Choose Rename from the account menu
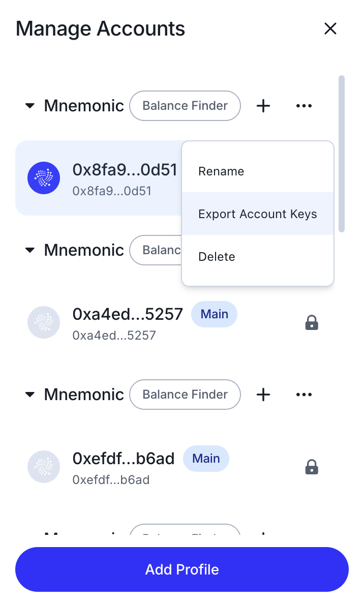364x604 pixels. coord(221,171)
